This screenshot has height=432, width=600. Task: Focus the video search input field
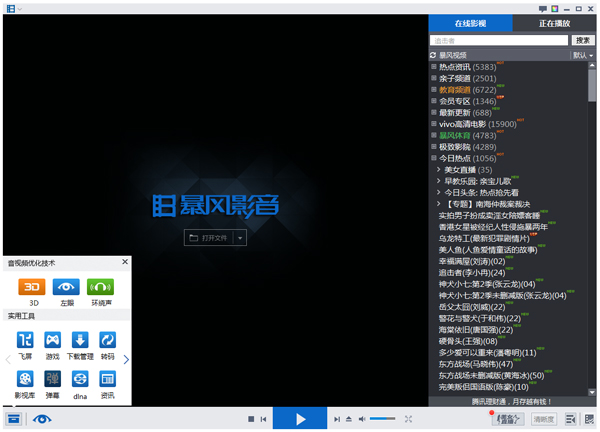click(499, 41)
